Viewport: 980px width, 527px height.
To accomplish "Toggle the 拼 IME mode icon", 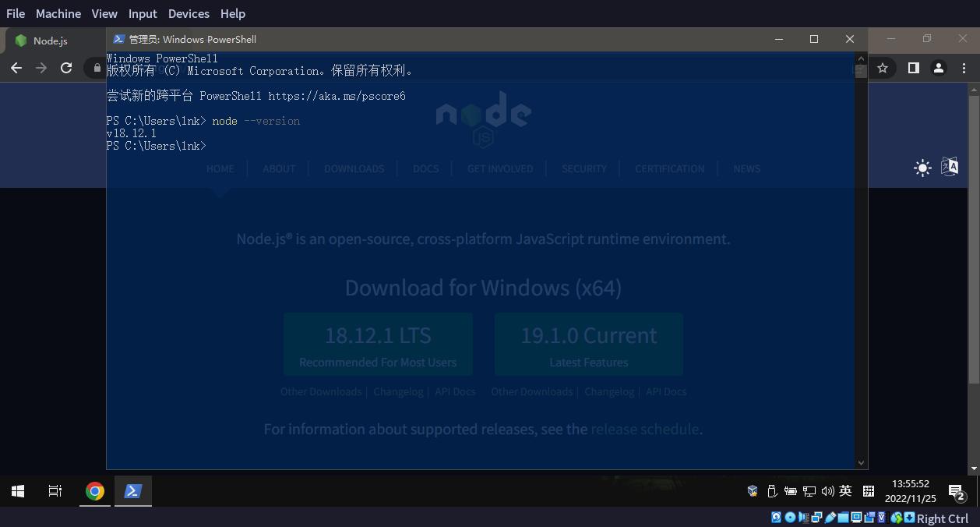I will pyautogui.click(x=869, y=491).
